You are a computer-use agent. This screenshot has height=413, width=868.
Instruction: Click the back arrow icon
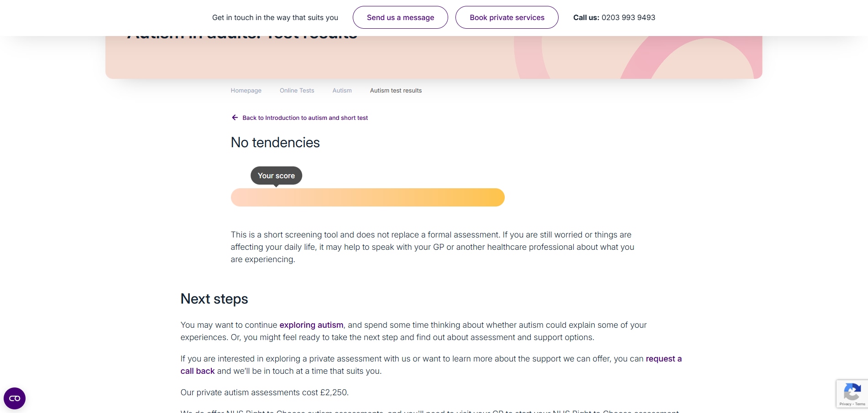pos(235,118)
